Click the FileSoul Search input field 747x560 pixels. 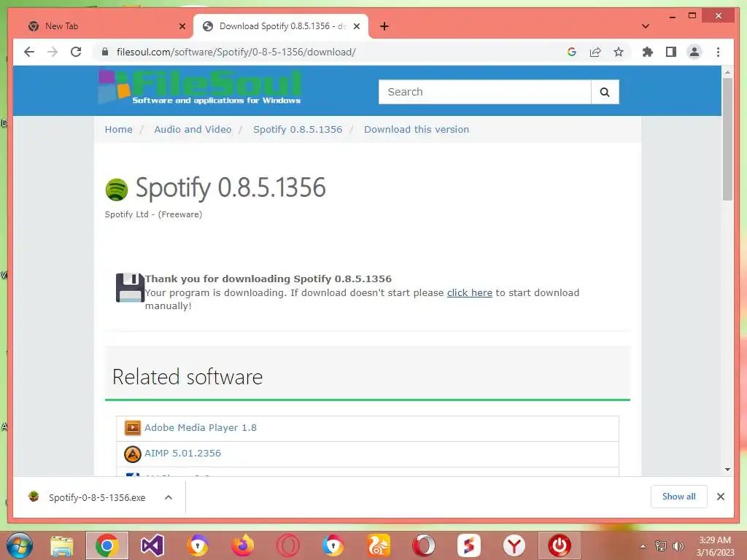(484, 92)
